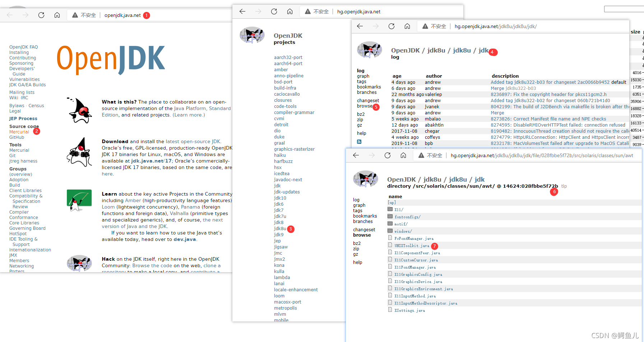Open graph in the awt directory window sidebar
Screen dimensions: 644x342
tap(359, 205)
